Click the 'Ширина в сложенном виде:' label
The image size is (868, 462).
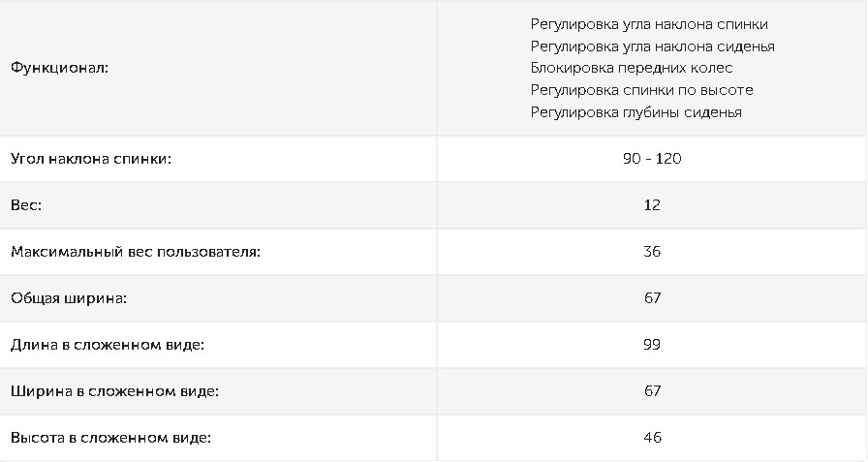coord(114,391)
